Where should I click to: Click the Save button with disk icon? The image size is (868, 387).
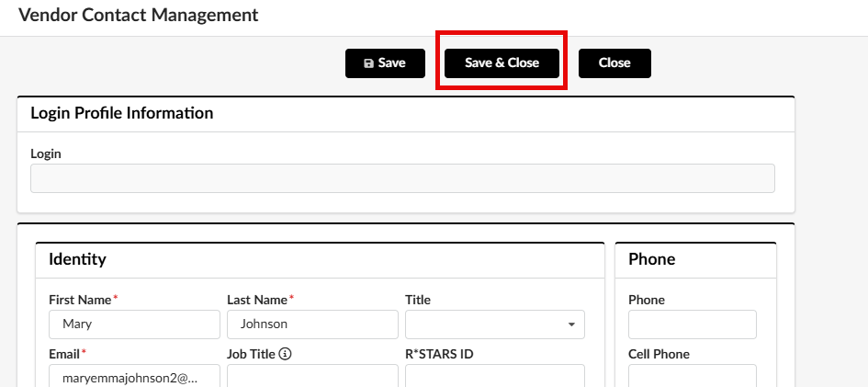[x=385, y=63]
